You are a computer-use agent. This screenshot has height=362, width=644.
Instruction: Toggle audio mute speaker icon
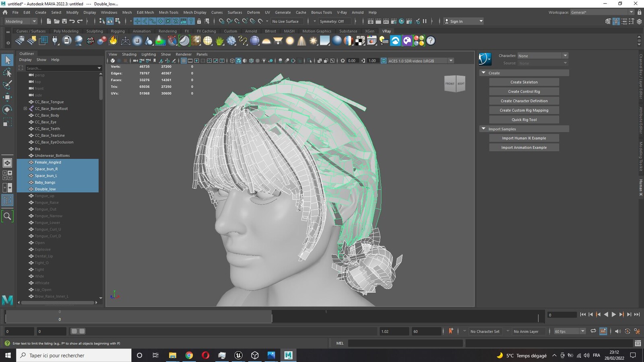pyautogui.click(x=617, y=331)
